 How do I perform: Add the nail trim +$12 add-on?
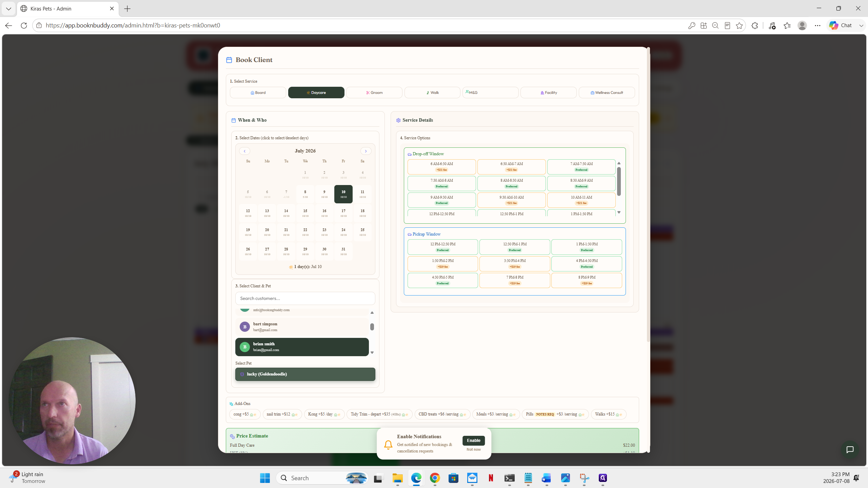pyautogui.click(x=282, y=414)
